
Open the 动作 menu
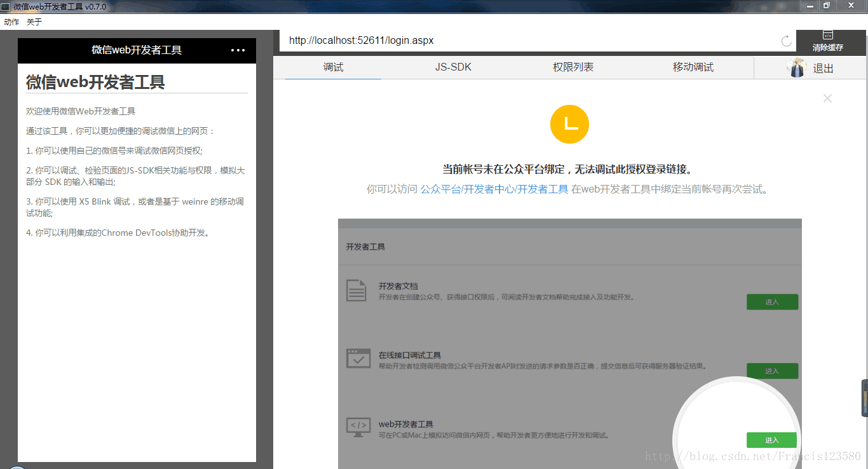pos(11,22)
